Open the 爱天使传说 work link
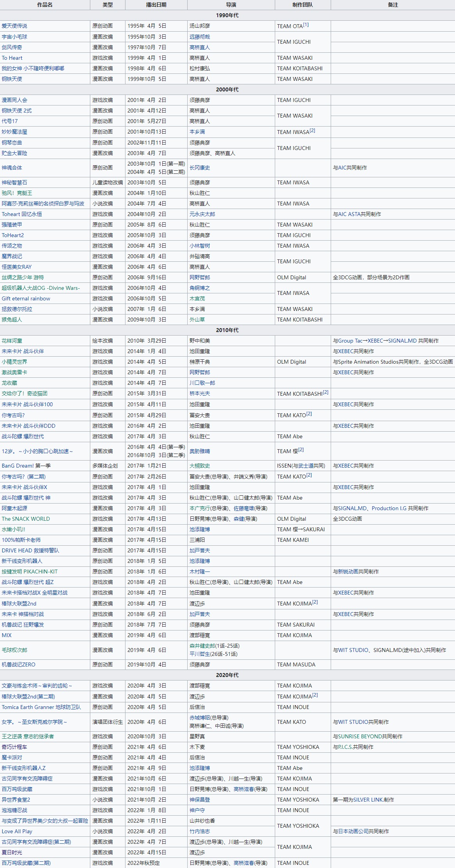455x868 pixels. pyautogui.click(x=14, y=26)
